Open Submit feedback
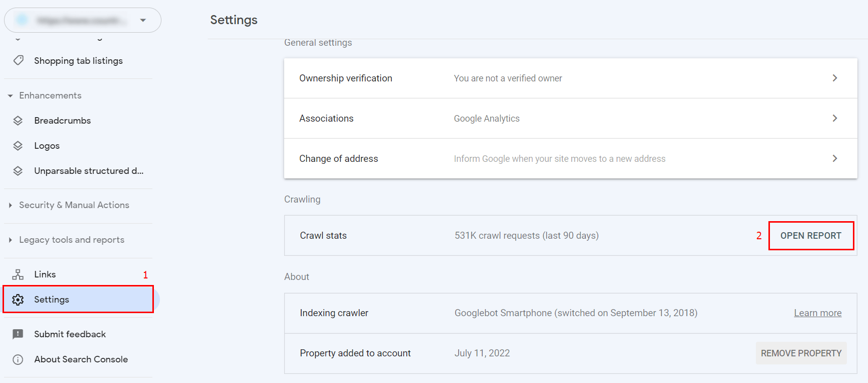This screenshot has height=383, width=868. pyautogui.click(x=70, y=334)
